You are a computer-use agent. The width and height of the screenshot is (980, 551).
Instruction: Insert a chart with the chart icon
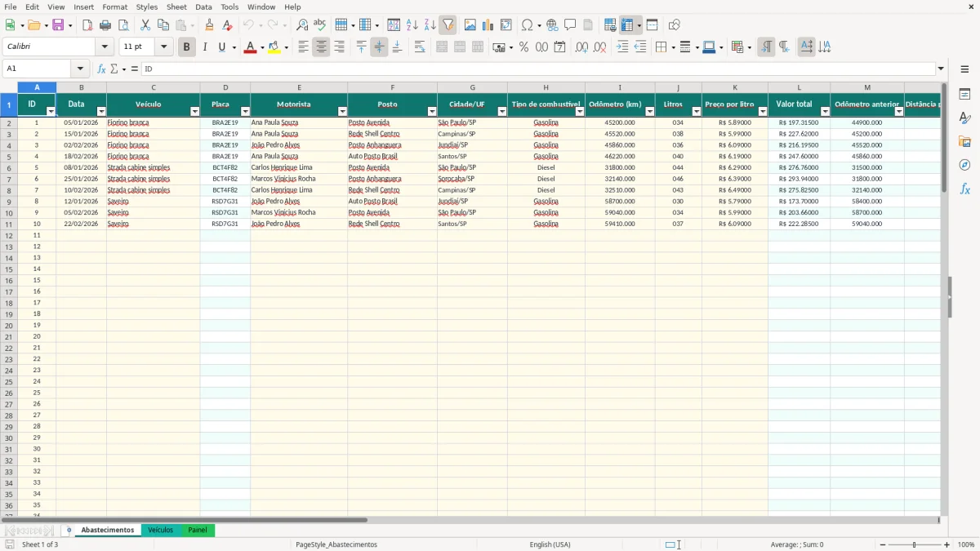tap(488, 25)
